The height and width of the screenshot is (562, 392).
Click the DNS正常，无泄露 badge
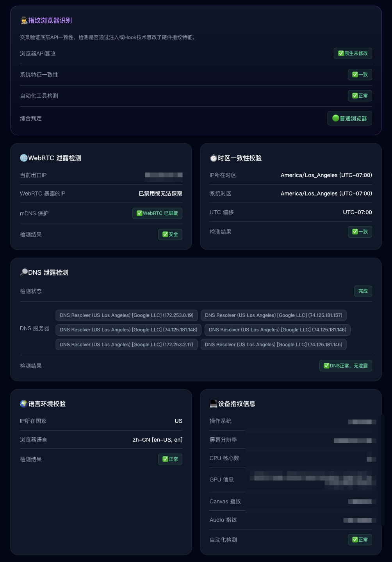tap(346, 366)
